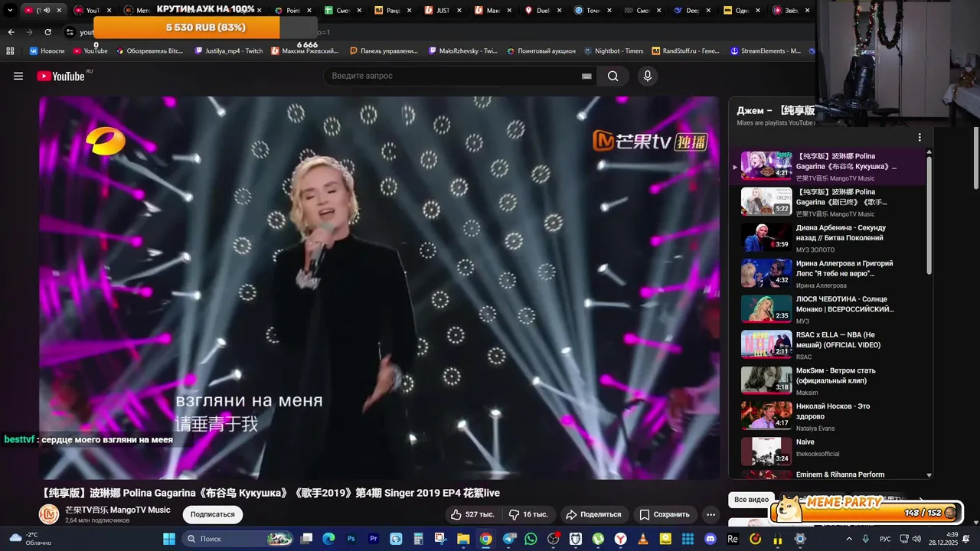
Task: Open the Панель управлени... bookmark
Action: point(384,51)
